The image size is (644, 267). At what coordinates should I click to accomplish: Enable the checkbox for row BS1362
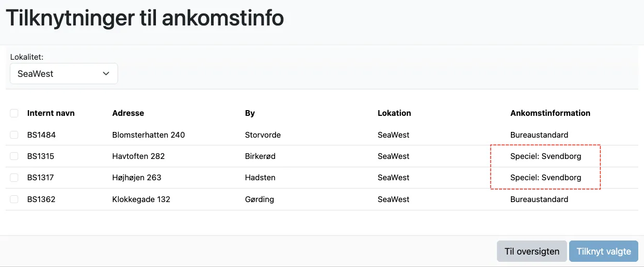click(14, 199)
